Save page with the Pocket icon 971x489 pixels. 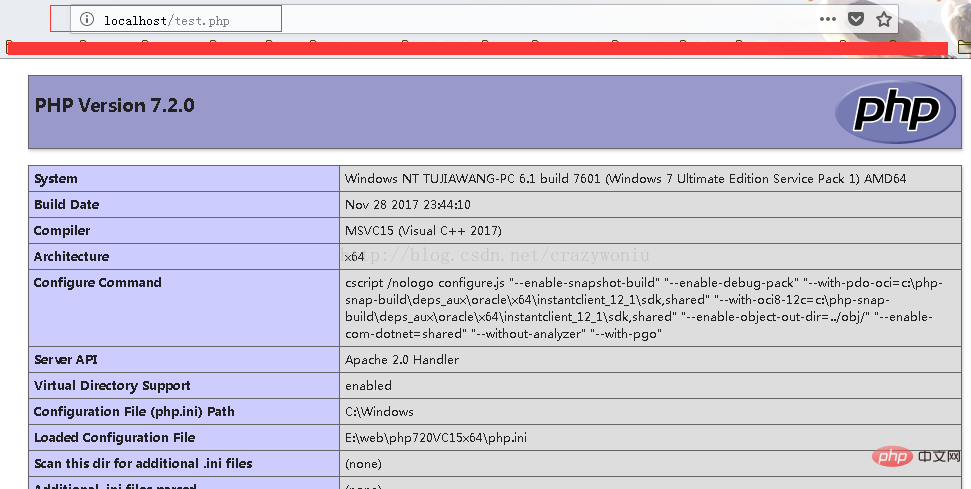point(856,18)
